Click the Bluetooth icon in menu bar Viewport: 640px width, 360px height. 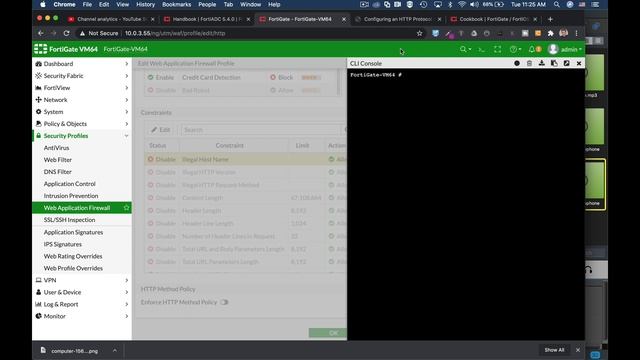click(450, 4)
